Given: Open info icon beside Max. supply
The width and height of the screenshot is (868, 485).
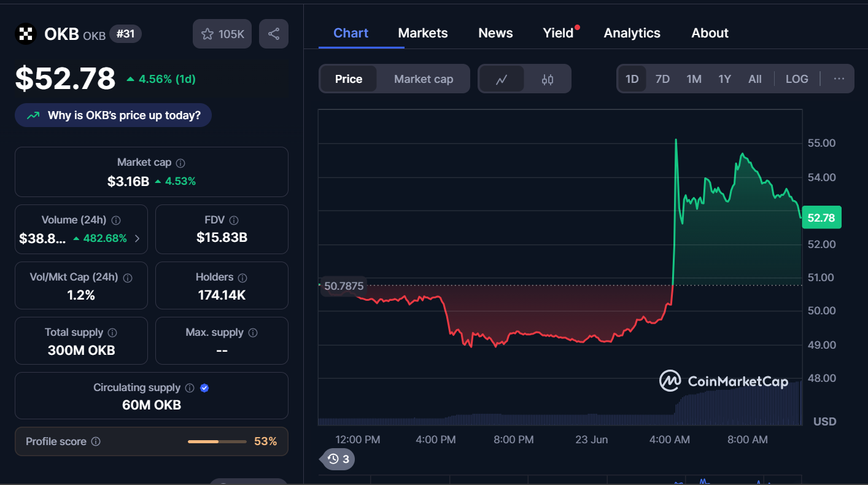Looking at the screenshot, I should click(253, 333).
